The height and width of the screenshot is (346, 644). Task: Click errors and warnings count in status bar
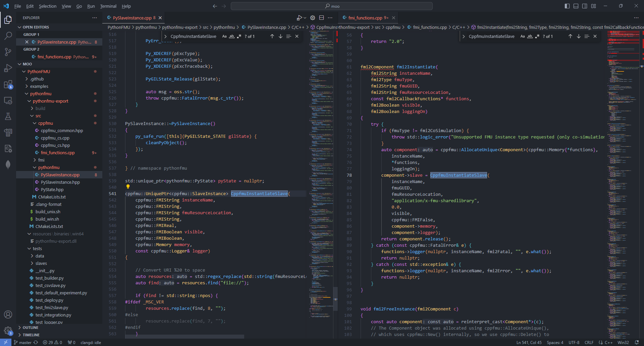(x=53, y=342)
